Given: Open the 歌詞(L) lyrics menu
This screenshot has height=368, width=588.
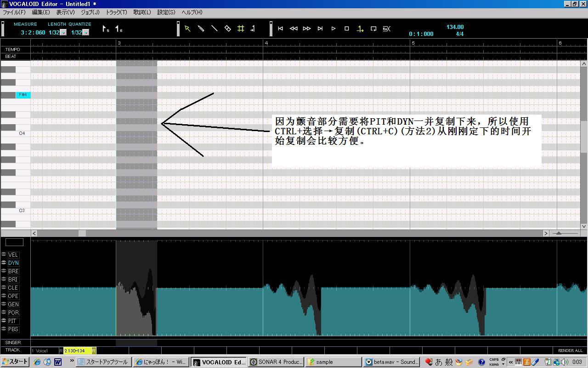Looking at the screenshot, I should [x=142, y=12].
